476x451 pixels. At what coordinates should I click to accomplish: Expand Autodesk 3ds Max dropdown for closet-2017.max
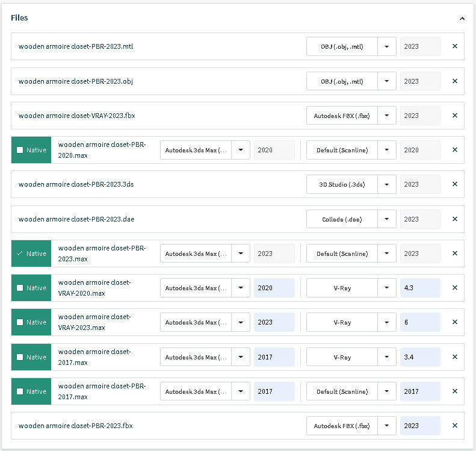241,357
